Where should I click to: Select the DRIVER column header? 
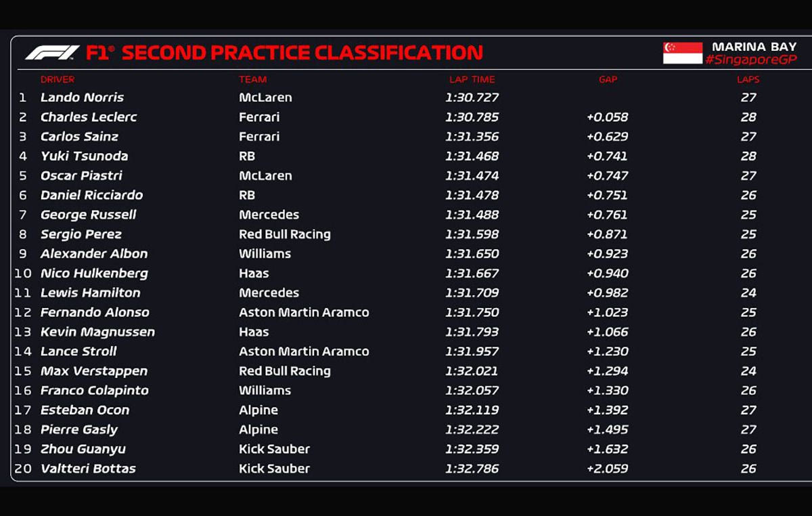[x=58, y=80]
